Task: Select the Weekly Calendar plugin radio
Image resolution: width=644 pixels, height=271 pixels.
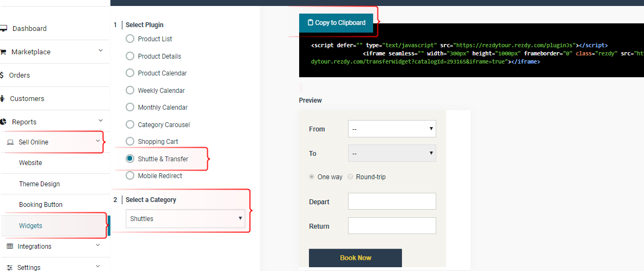Action: pos(130,90)
